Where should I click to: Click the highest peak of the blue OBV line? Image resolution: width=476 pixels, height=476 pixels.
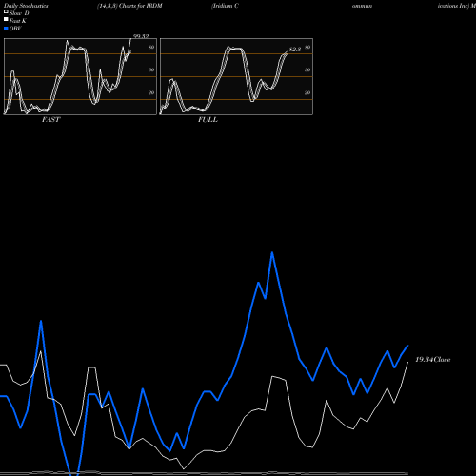click(272, 253)
